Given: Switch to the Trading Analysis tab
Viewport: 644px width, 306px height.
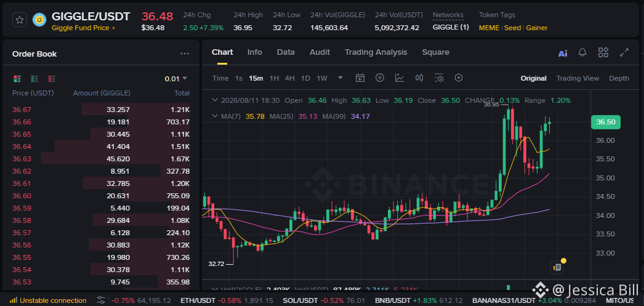Looking at the screenshot, I should (x=376, y=52).
